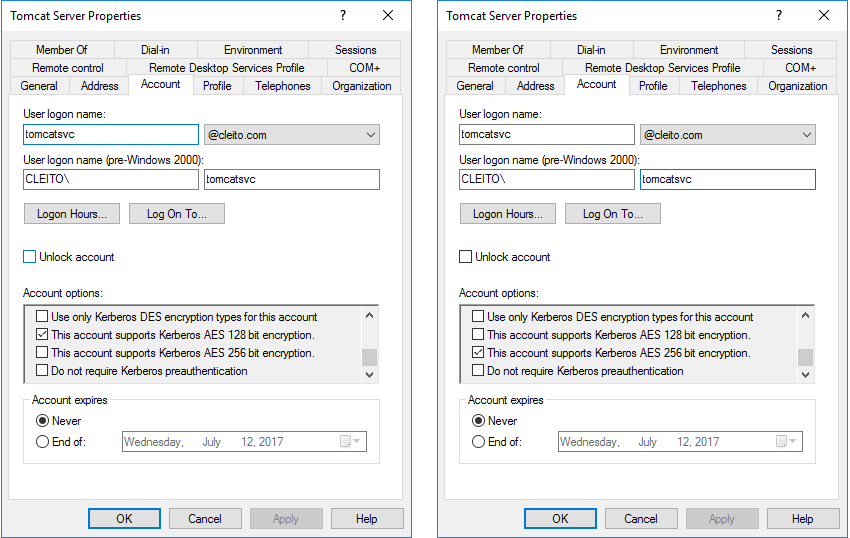Open Remote Desktop Services Profile tab, left dialog

(227, 68)
